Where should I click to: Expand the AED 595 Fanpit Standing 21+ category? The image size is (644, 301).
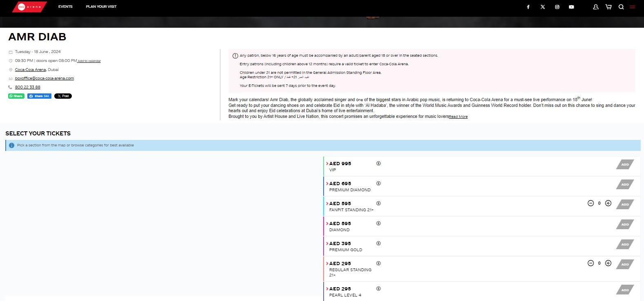327,204
